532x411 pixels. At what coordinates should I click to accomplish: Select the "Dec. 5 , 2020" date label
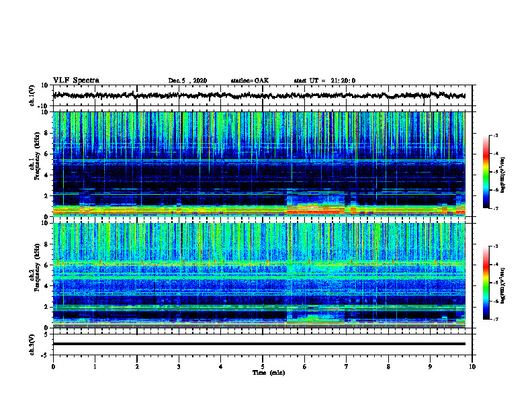tap(187, 81)
